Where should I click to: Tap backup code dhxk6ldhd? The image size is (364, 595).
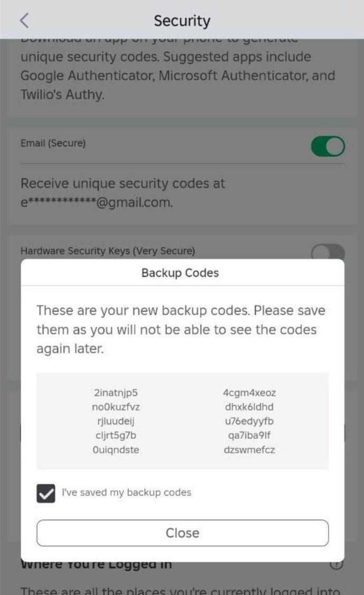(249, 407)
